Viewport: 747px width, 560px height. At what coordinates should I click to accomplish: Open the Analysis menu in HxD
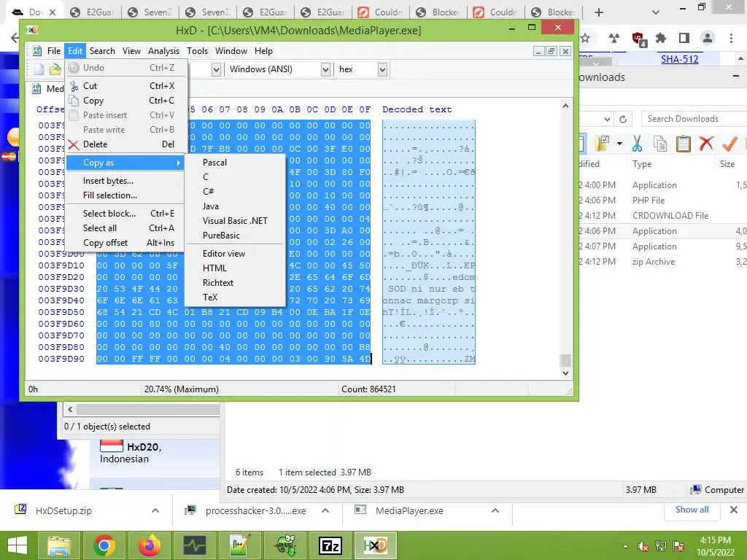click(163, 51)
